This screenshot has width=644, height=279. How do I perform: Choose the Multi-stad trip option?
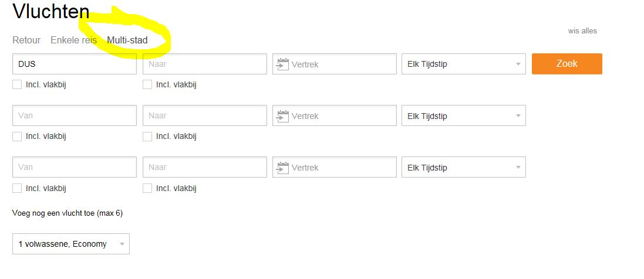(x=127, y=40)
